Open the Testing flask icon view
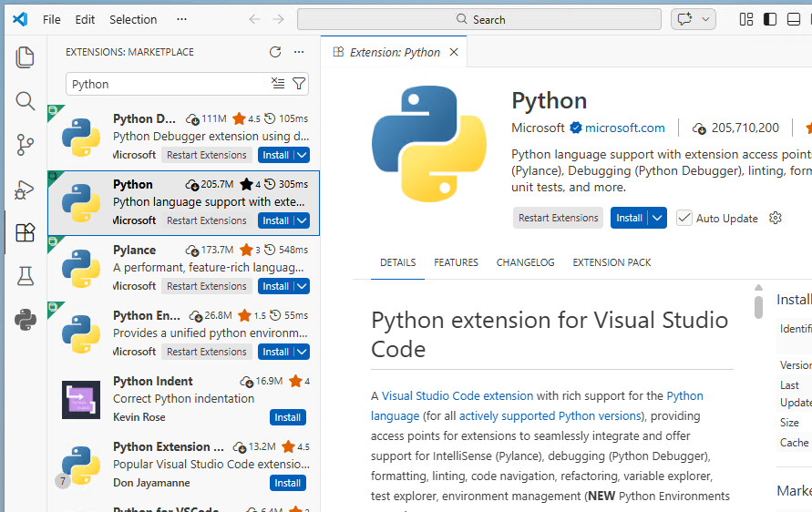 pyautogui.click(x=25, y=276)
